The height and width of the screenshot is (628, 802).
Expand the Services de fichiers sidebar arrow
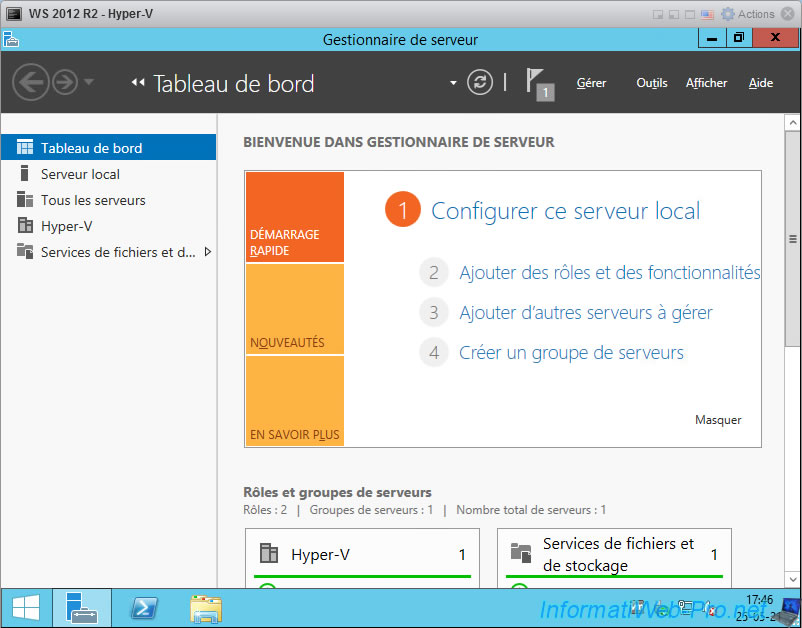(x=208, y=252)
